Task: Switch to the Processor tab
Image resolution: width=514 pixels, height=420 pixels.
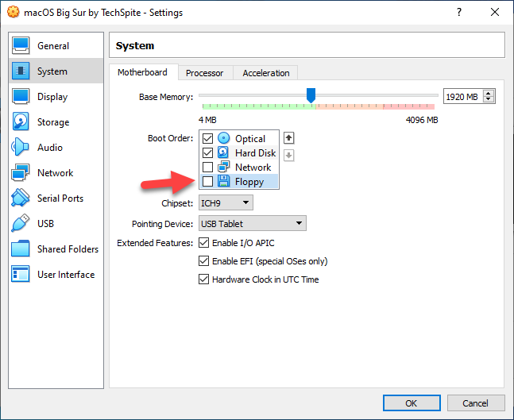Action: click(x=204, y=73)
